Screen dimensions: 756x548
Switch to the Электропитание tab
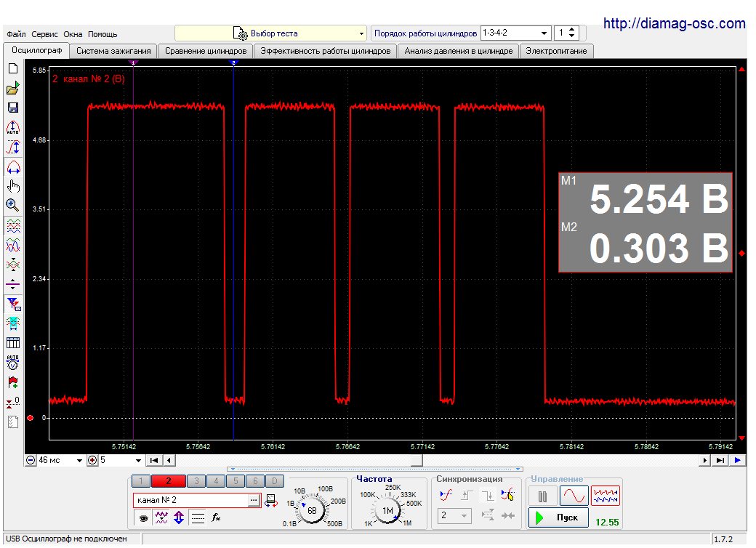coord(556,51)
